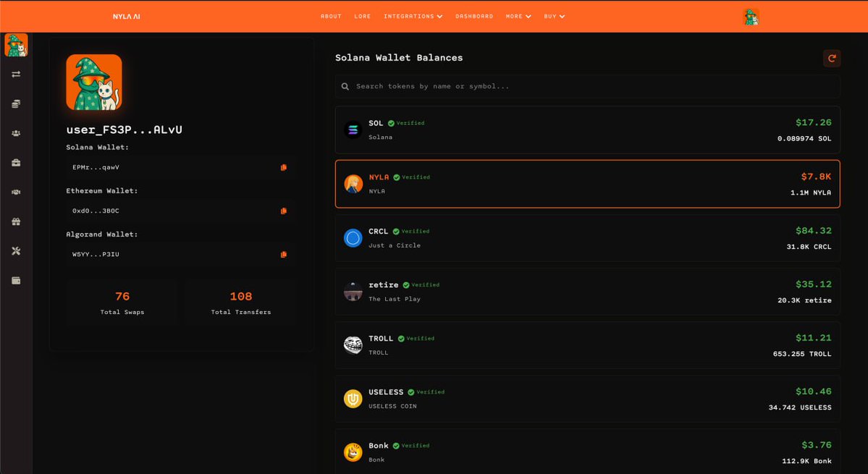This screenshot has height=474, width=868.
Task: Open the gift box icon in sidebar
Action: [x=16, y=221]
